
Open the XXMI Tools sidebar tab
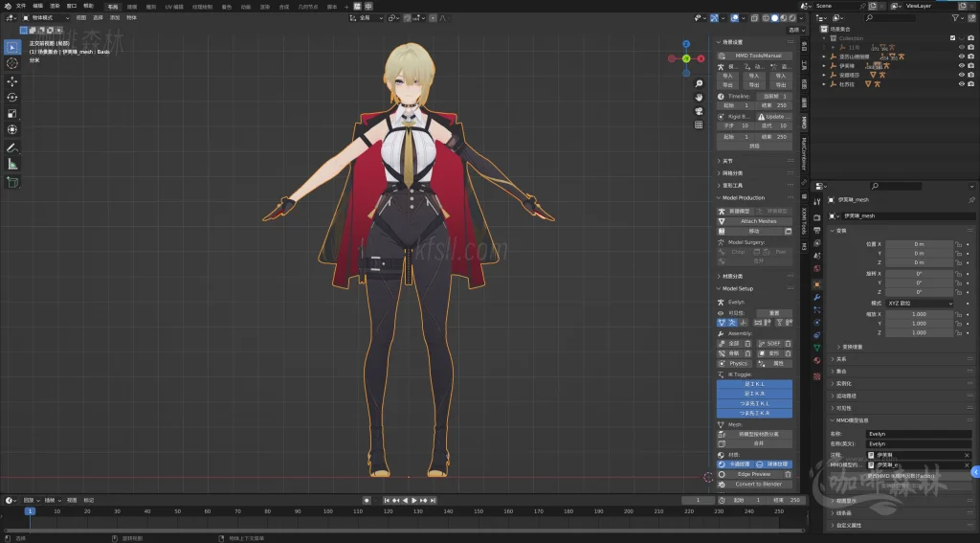click(x=804, y=221)
